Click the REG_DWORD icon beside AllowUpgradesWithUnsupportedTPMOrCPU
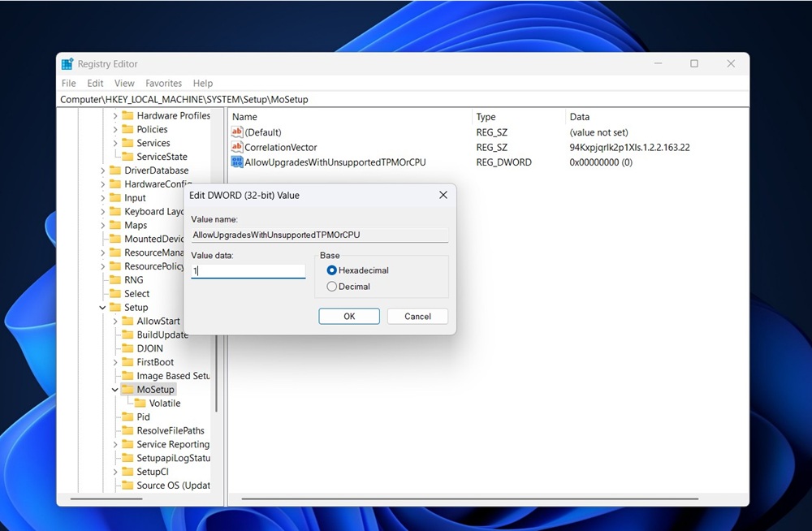The width and height of the screenshot is (812, 531). pos(237,162)
